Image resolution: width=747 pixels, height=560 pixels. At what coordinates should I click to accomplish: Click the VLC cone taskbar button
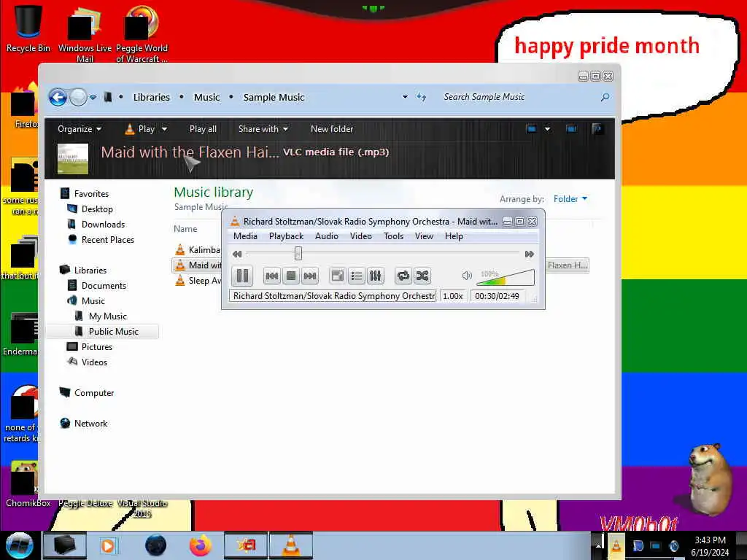291,545
